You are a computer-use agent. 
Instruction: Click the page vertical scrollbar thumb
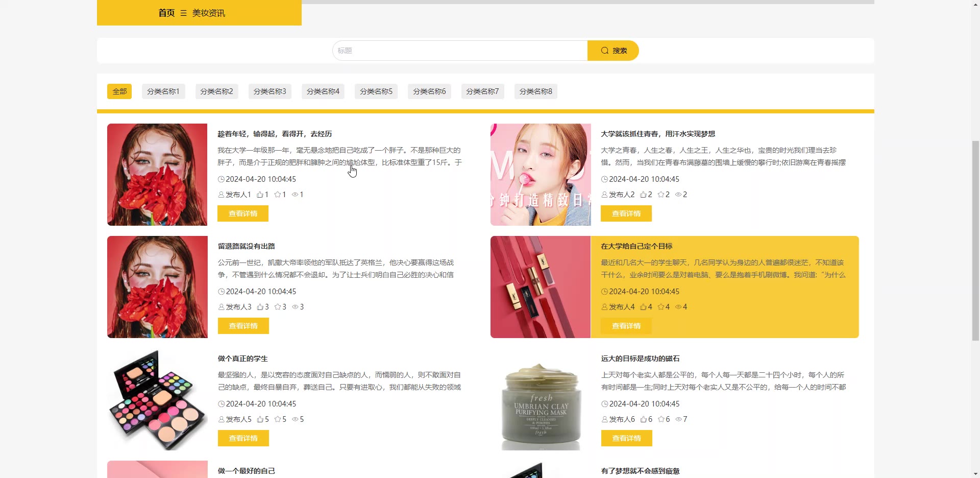(x=975, y=240)
